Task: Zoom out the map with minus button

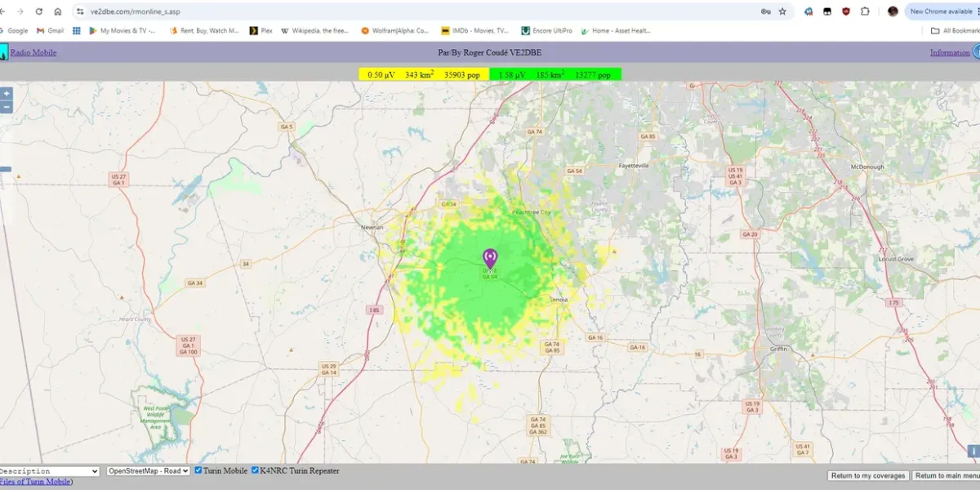Action: pos(7,107)
